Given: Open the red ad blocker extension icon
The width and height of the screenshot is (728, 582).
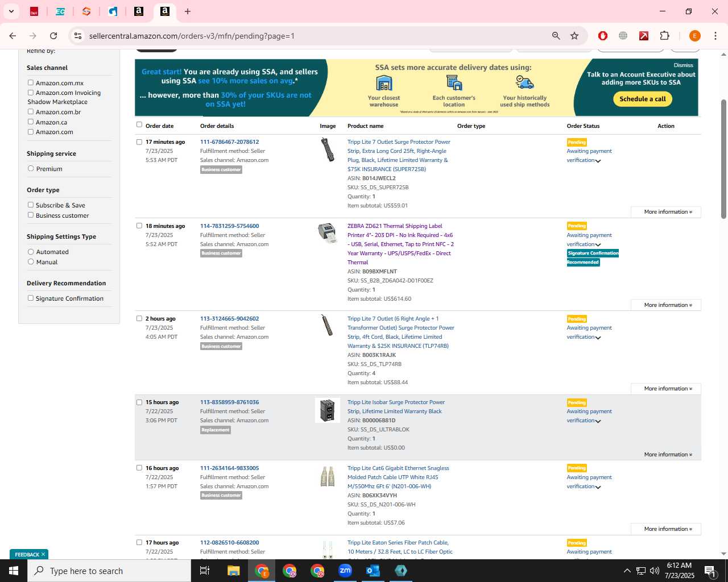Looking at the screenshot, I should 603,36.
